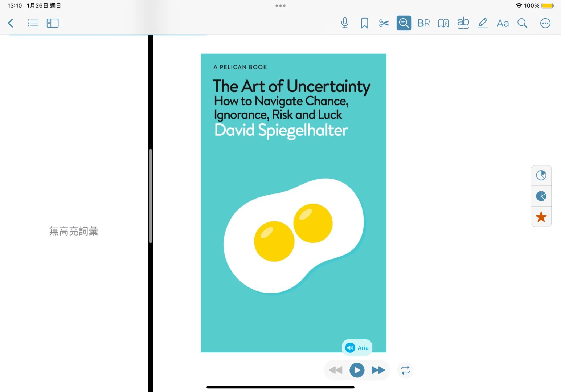561x392 pixels.
Task: Select the scissors clip tool
Action: 384,23
